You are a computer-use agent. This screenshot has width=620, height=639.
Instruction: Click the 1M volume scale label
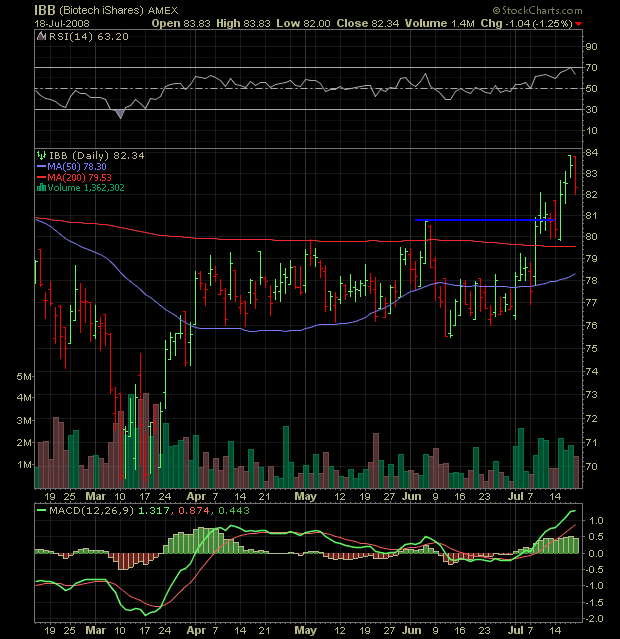24,465
